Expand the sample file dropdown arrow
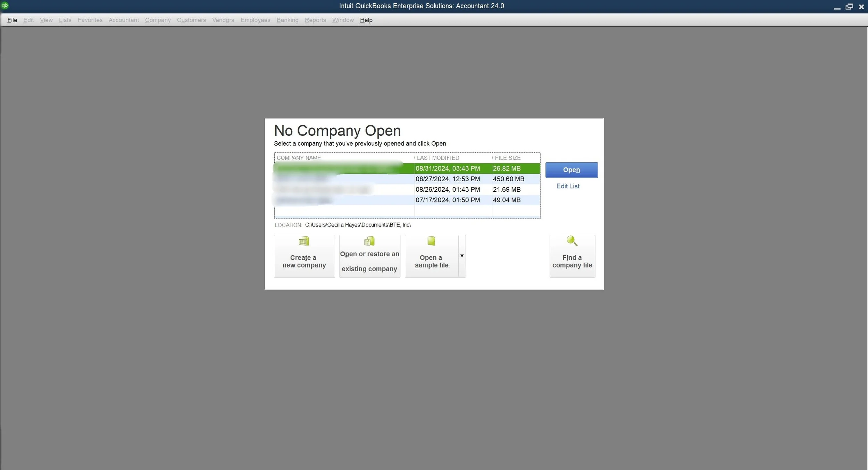868x470 pixels. click(462, 256)
